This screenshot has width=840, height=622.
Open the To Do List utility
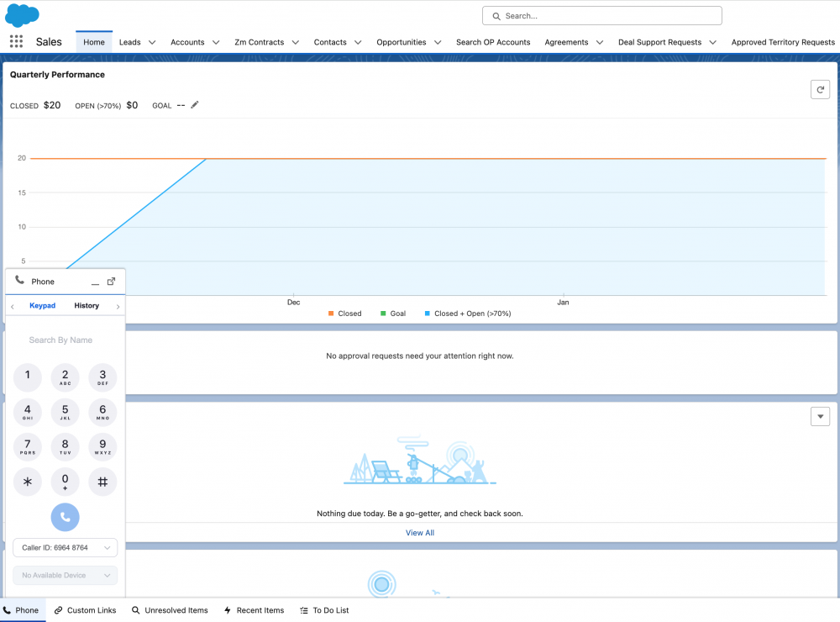(324, 610)
